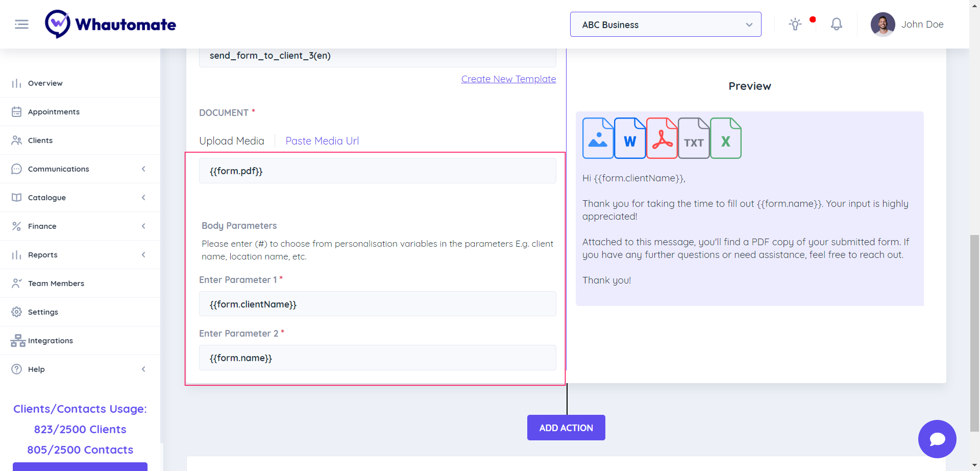This screenshot has height=471, width=980.
Task: Click John Doe's profile avatar
Action: [x=883, y=25]
